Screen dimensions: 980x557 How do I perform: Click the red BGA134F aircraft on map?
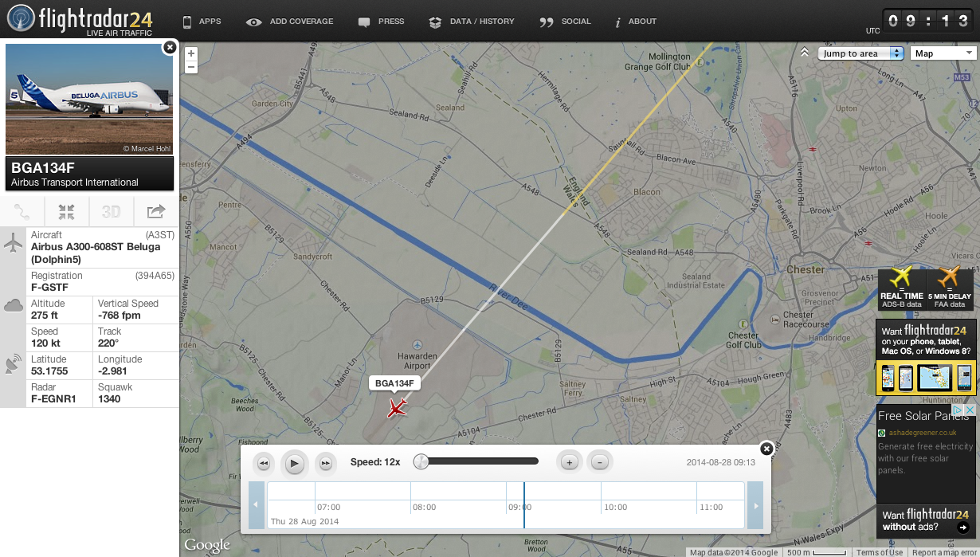tap(397, 409)
